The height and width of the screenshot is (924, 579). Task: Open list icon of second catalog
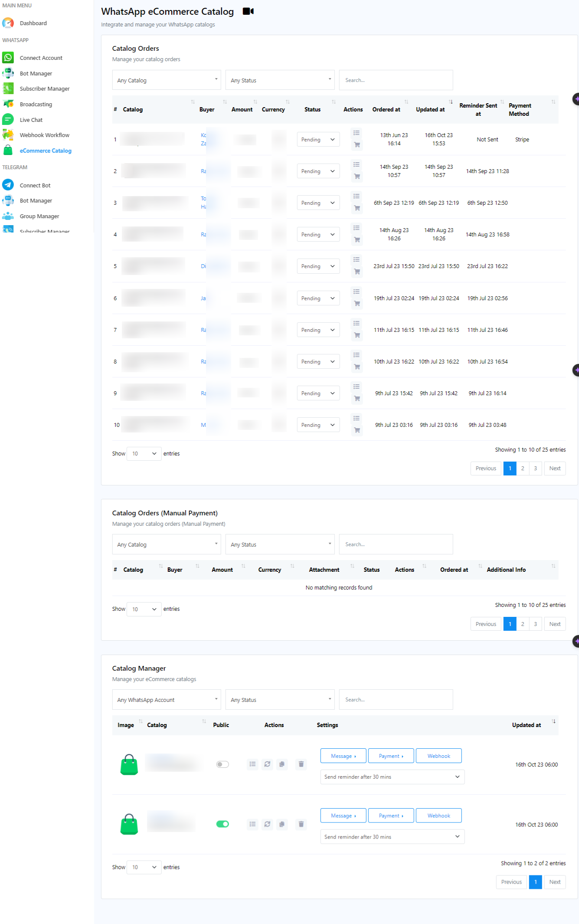pos(252,824)
